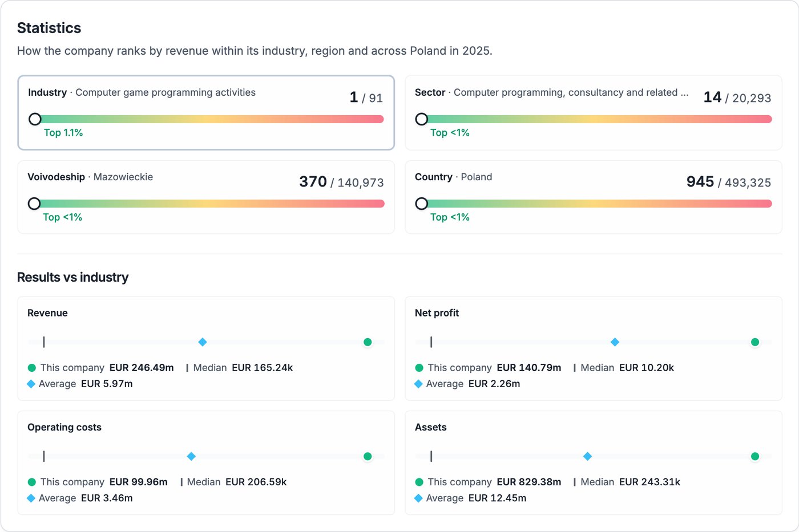The height and width of the screenshot is (532, 799).
Task: Click the blue average diamond on Revenue chart
Action: pyautogui.click(x=203, y=342)
